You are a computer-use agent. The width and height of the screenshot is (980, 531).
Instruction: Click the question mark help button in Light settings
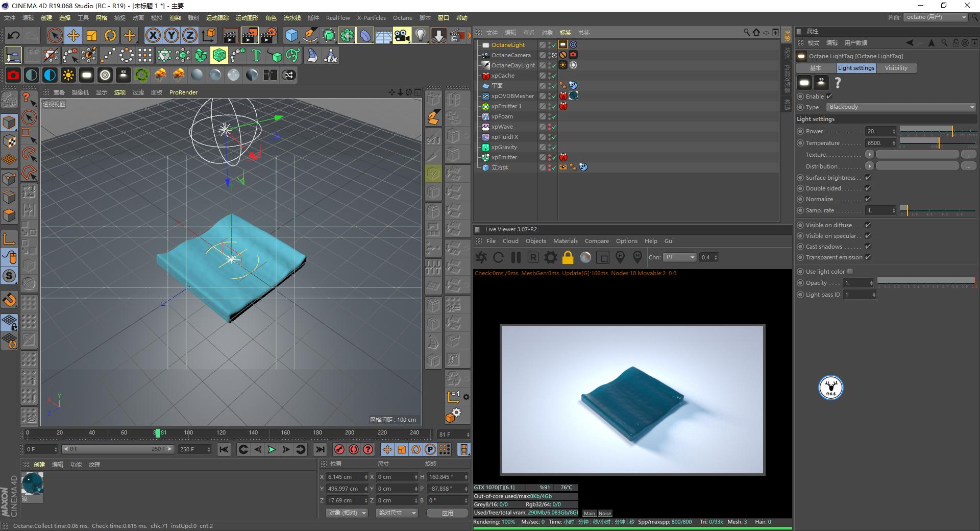tap(838, 83)
